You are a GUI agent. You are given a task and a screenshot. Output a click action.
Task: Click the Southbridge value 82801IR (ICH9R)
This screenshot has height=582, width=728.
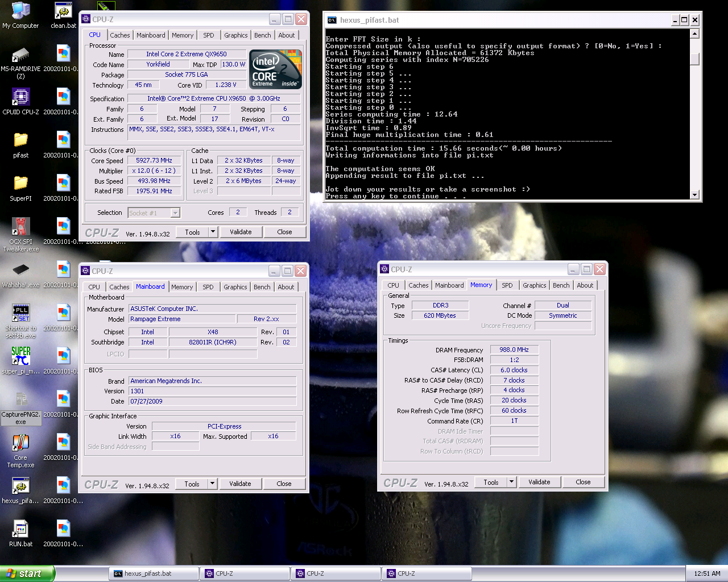(213, 342)
